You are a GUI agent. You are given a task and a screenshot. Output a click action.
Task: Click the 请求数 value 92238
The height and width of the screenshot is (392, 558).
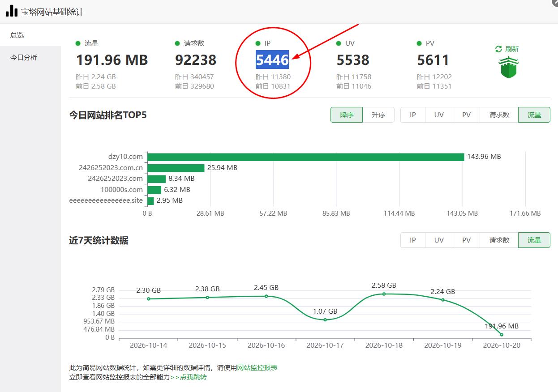tap(196, 60)
